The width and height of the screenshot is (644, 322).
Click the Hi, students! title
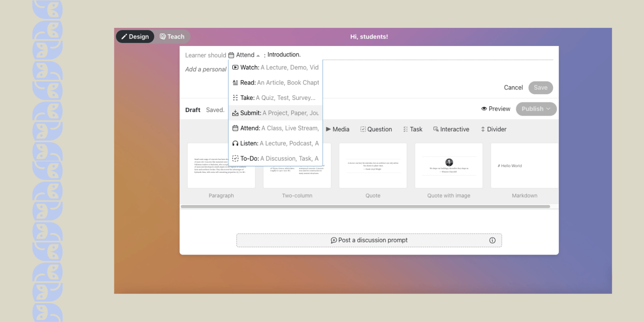pos(369,37)
